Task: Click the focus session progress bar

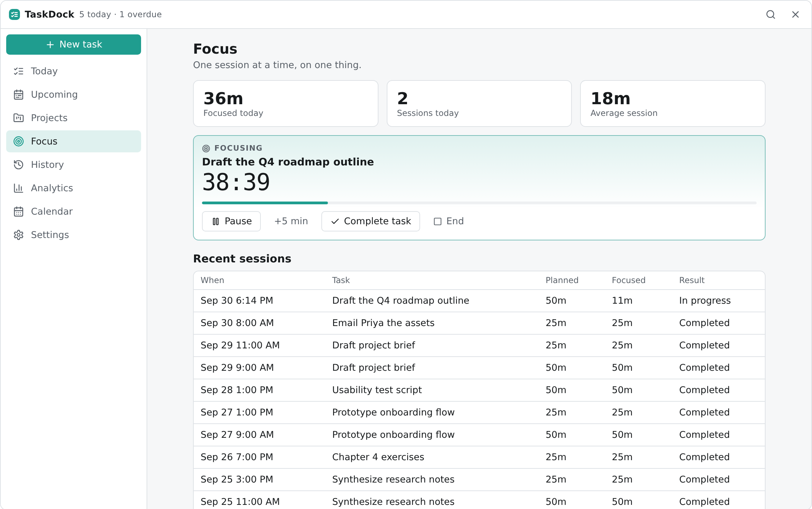Action: (x=479, y=203)
